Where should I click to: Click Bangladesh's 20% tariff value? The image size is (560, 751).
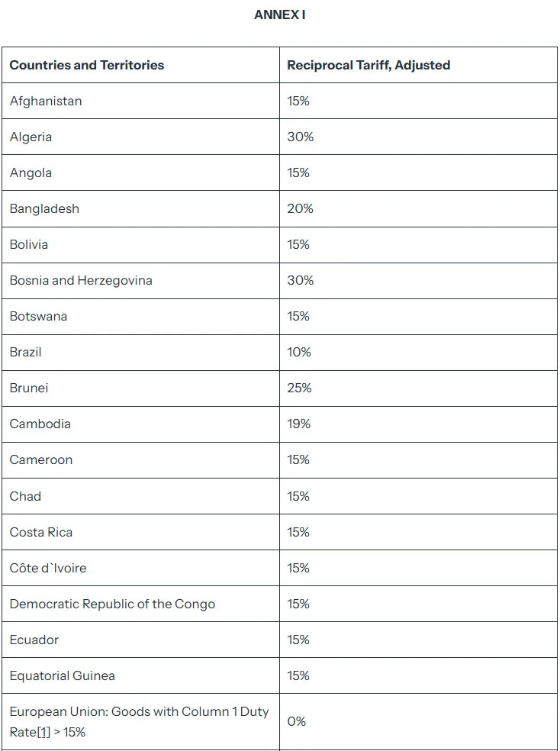(300, 209)
